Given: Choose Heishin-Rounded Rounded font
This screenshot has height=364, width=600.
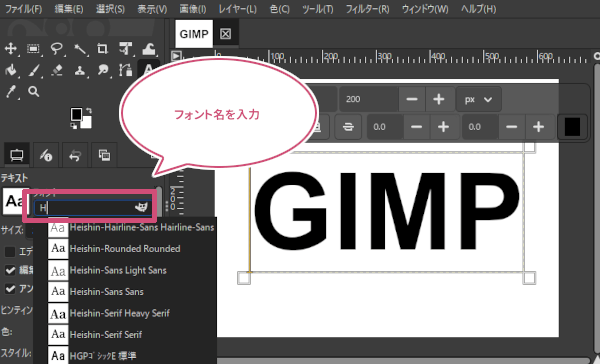Looking at the screenshot, I should click(131, 249).
